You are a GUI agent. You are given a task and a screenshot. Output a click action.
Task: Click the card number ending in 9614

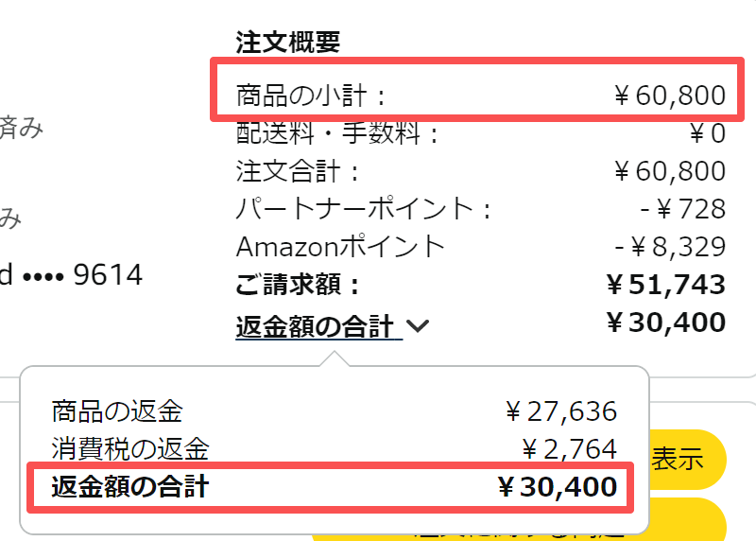click(x=71, y=275)
